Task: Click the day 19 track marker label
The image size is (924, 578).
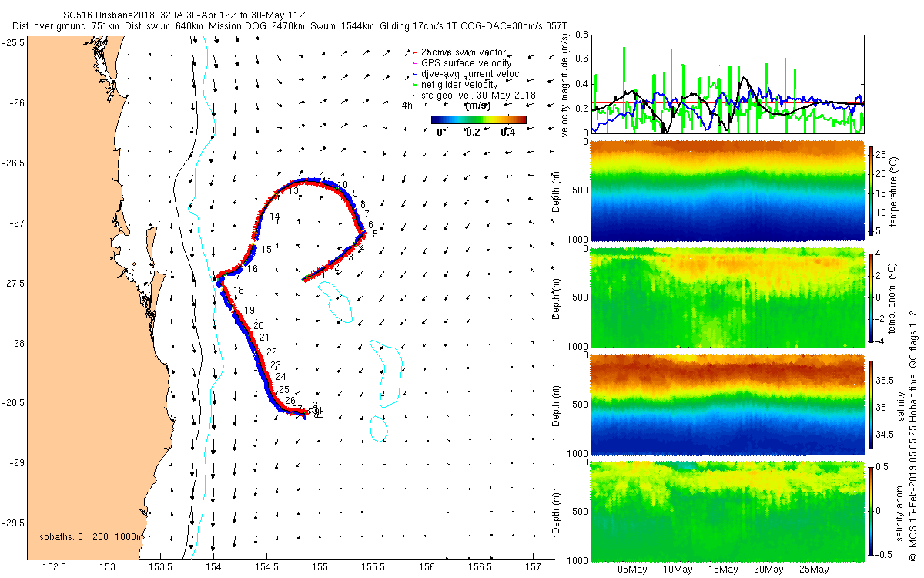Action: point(249,311)
